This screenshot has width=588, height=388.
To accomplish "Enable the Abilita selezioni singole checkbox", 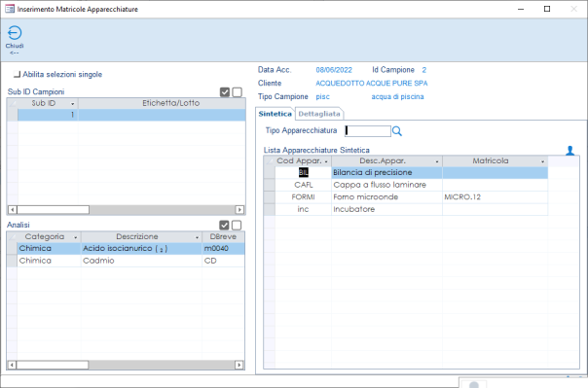I will 17,74.
